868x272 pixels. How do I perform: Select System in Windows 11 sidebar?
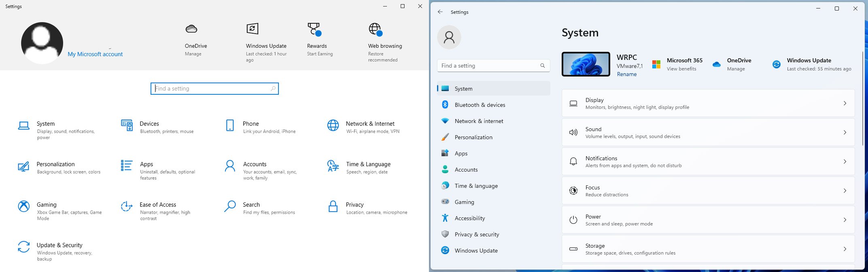click(x=494, y=89)
